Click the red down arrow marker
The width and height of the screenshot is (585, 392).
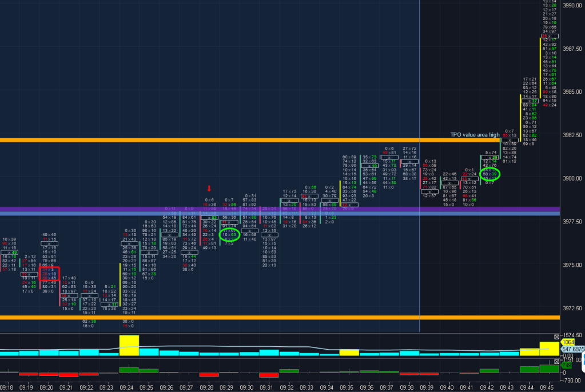tap(209, 189)
